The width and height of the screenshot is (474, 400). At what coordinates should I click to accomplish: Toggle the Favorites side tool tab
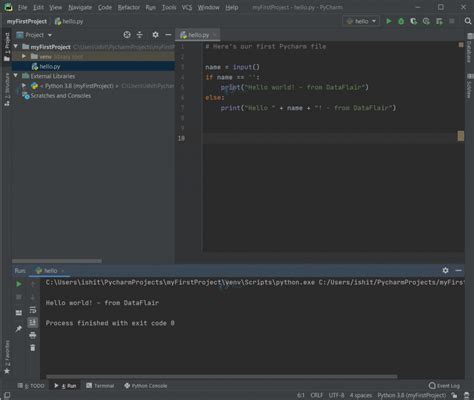click(7, 357)
